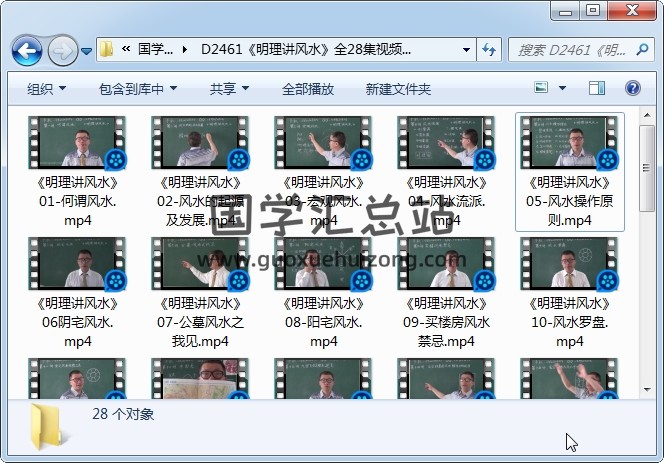Open the 包含到库中 menu
664x465 pixels.
coord(138,89)
